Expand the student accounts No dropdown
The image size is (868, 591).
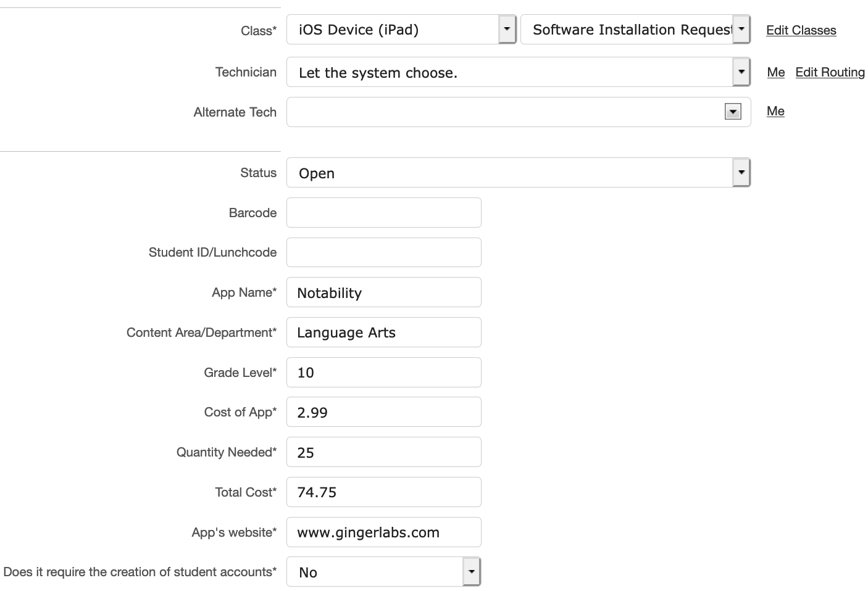coord(471,572)
